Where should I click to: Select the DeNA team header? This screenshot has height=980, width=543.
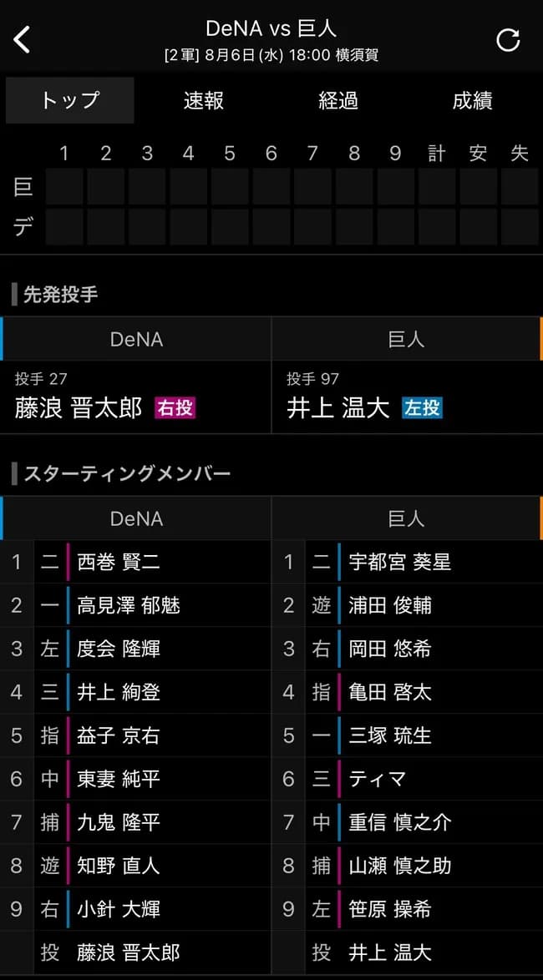pyautogui.click(x=136, y=518)
